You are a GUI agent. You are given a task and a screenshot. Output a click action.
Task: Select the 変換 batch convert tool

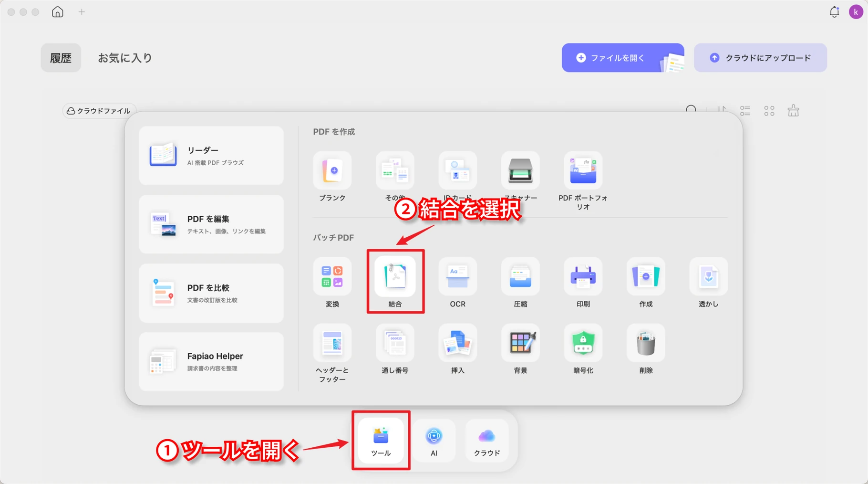coord(332,276)
